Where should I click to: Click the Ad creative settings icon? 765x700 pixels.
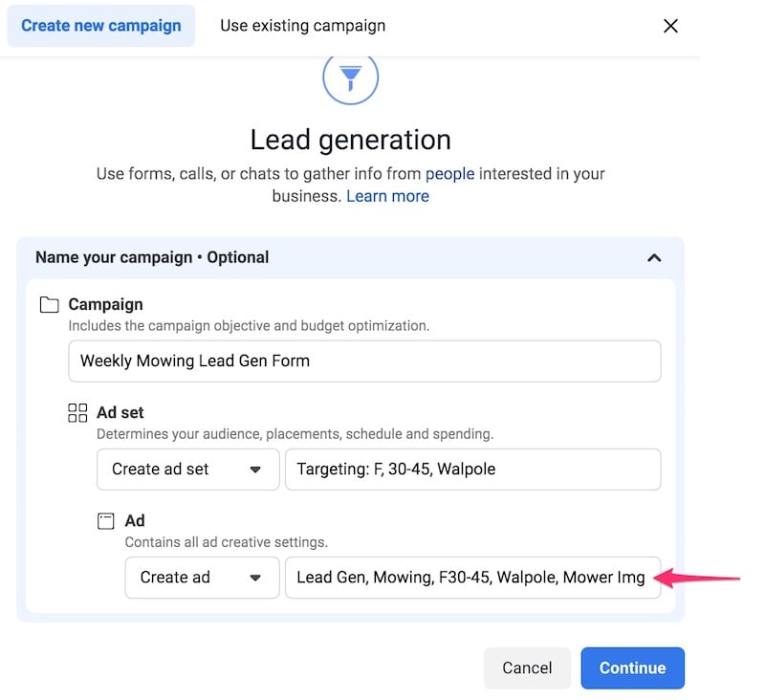[106, 519]
